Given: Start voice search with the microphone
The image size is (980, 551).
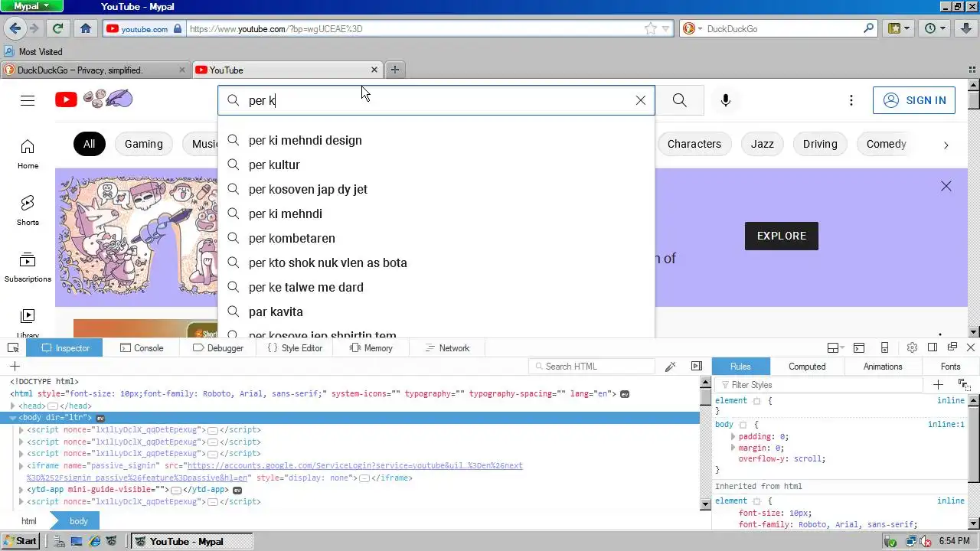Looking at the screenshot, I should coord(726,100).
